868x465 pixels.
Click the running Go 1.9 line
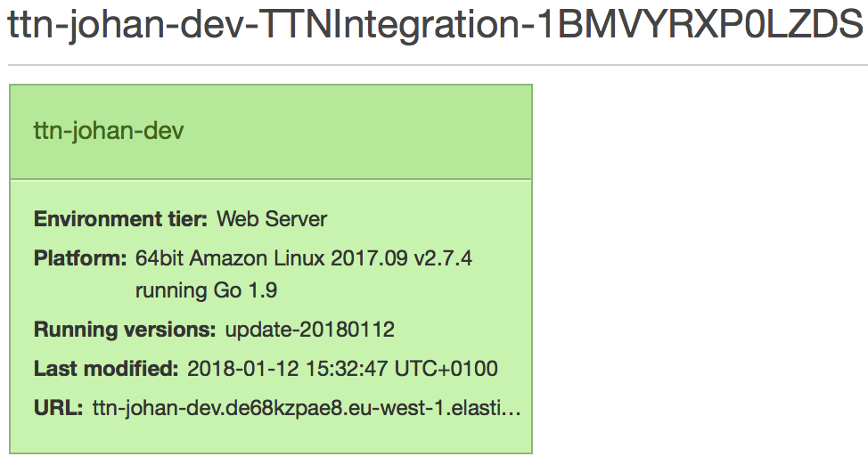click(x=207, y=290)
